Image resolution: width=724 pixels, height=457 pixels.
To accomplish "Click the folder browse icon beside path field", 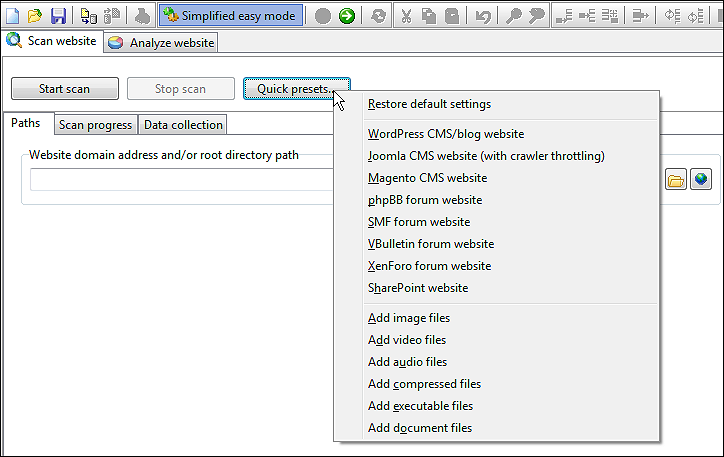I will pyautogui.click(x=676, y=179).
